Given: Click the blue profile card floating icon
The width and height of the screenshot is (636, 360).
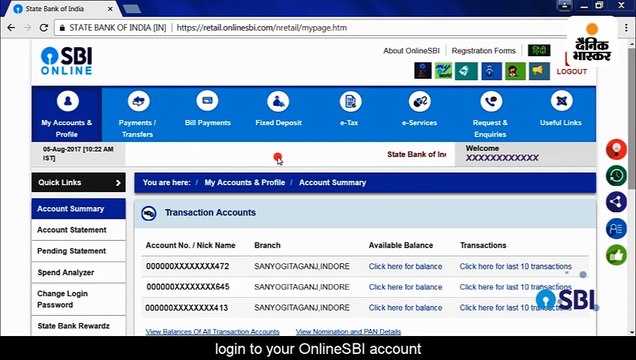Looking at the screenshot, I should [616, 229].
